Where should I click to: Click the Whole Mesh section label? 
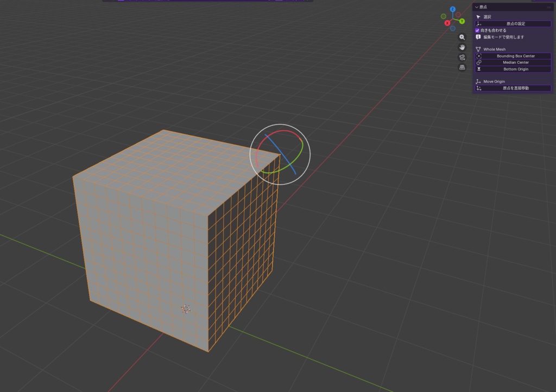(494, 49)
